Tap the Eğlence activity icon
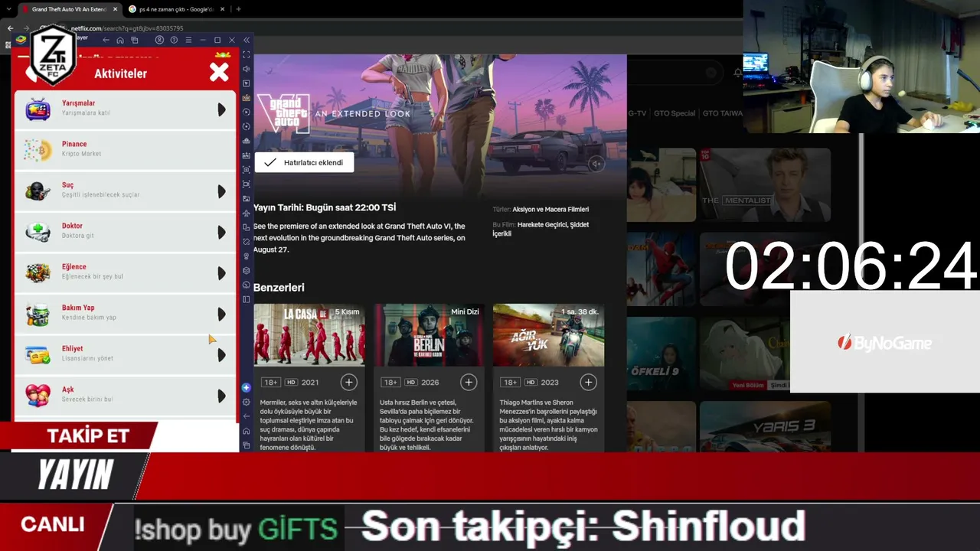The height and width of the screenshot is (551, 980). (38, 272)
